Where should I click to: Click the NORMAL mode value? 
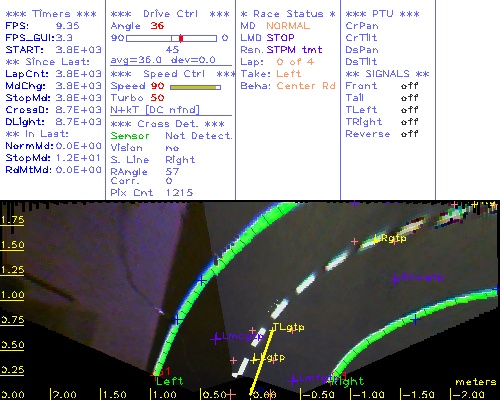click(288, 26)
